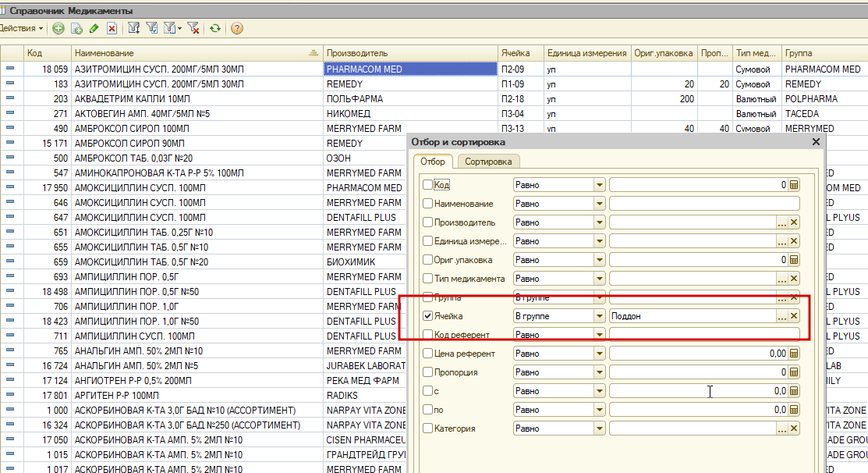Click the green pencil Edit icon

tap(94, 28)
